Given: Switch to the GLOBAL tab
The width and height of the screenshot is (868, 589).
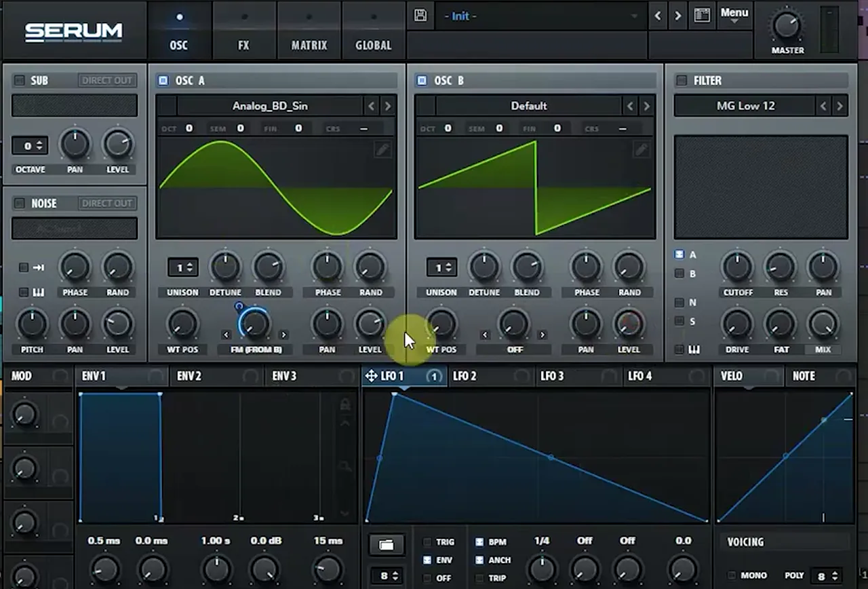Looking at the screenshot, I should [x=374, y=31].
